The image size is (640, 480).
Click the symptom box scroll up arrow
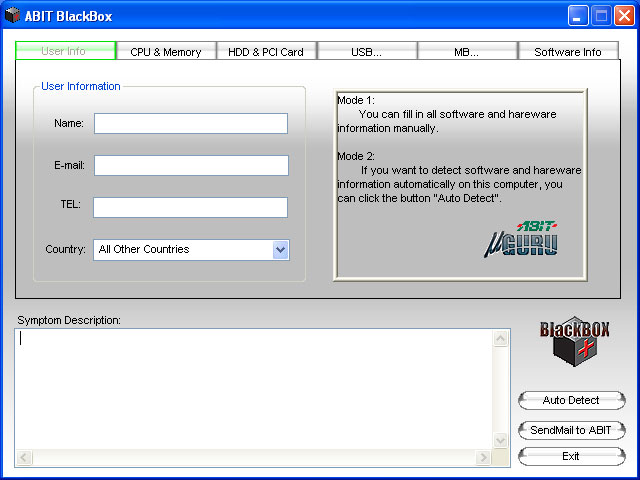click(501, 338)
